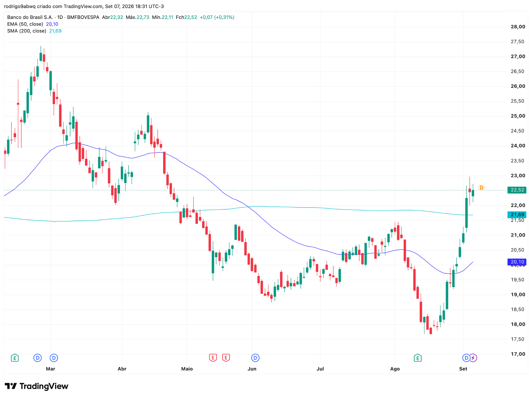Click the Jul label on time axis

320,369
